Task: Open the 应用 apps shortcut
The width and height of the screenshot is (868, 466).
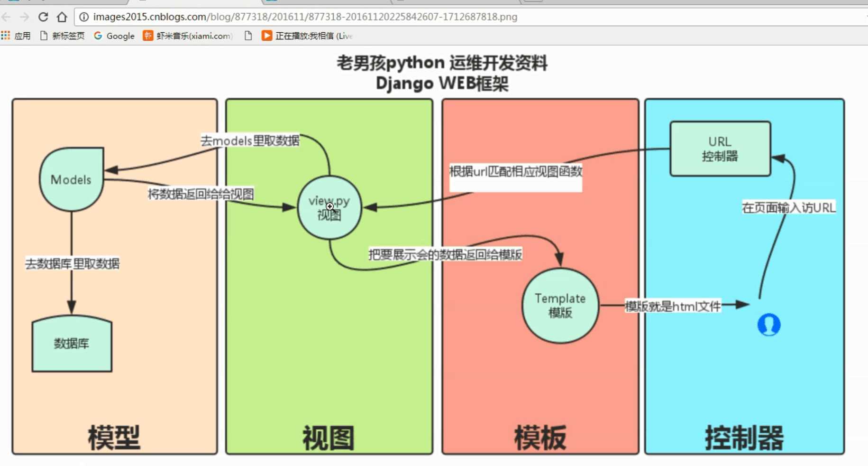Action: tap(16, 36)
